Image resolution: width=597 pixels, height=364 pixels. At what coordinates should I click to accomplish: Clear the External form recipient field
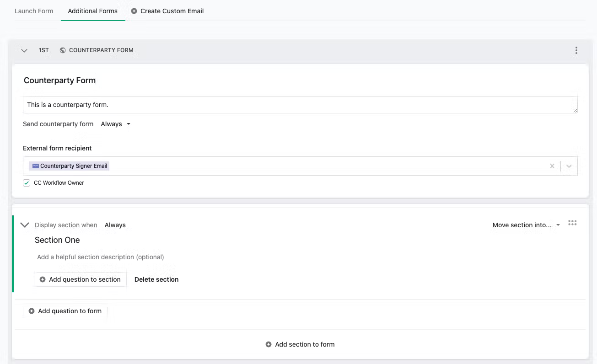point(552,166)
